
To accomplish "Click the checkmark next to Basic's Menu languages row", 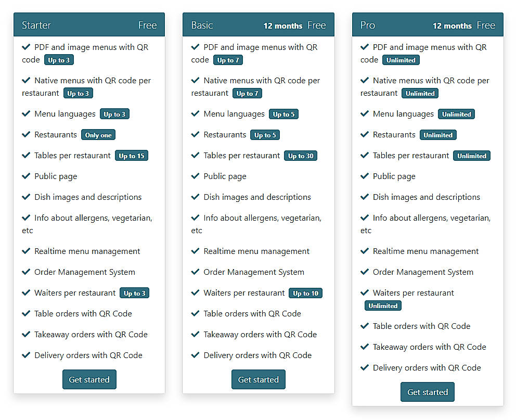I will (195, 113).
